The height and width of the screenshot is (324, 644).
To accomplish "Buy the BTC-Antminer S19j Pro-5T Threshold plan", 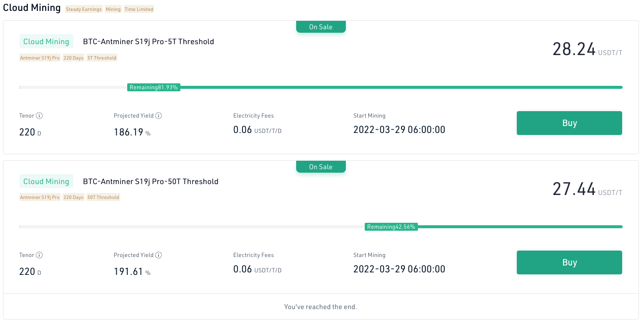I will (x=569, y=123).
